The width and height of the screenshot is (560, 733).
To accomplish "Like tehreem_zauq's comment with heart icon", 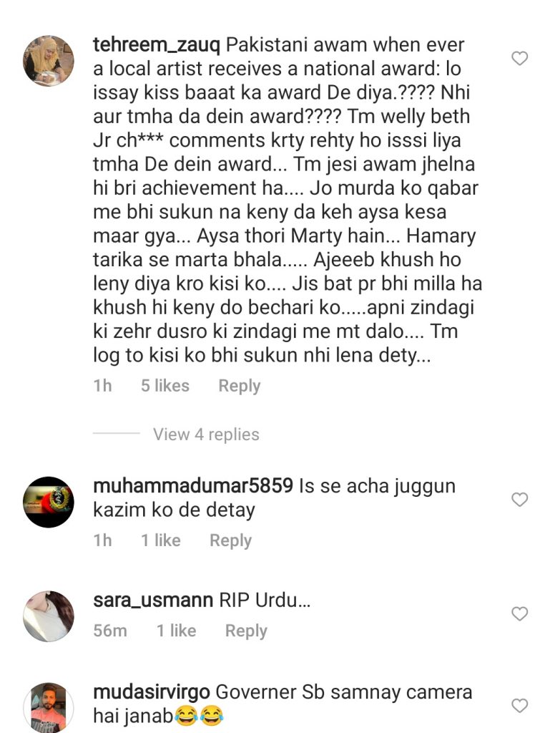I will pyautogui.click(x=519, y=59).
